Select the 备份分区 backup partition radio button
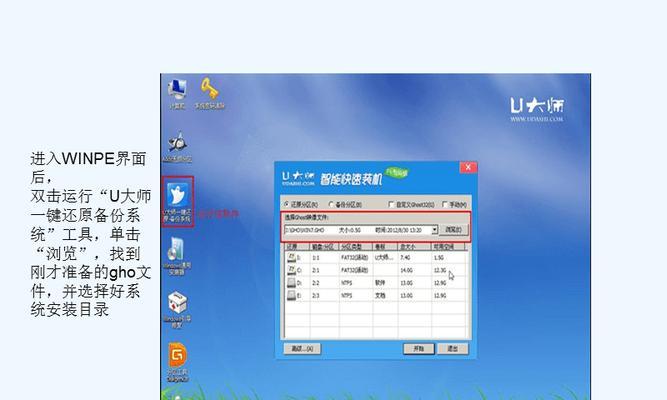 point(331,205)
